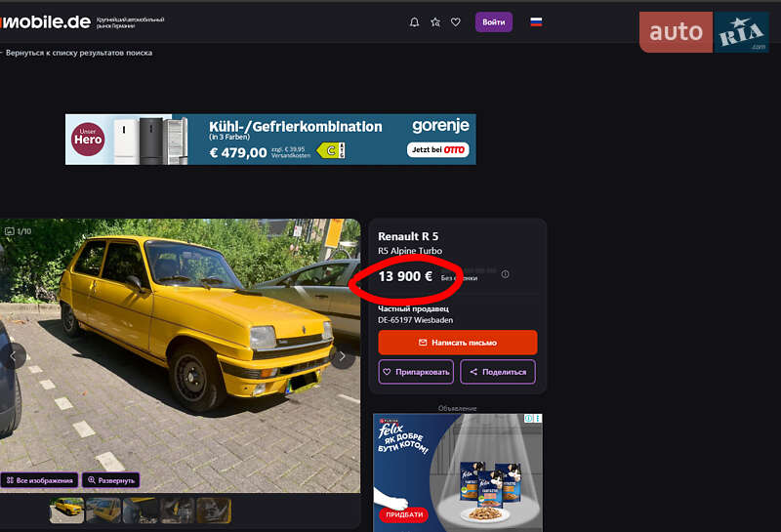Click the Unser Hero badge in banner
Screen dimensions: 781x532
[x=88, y=140]
